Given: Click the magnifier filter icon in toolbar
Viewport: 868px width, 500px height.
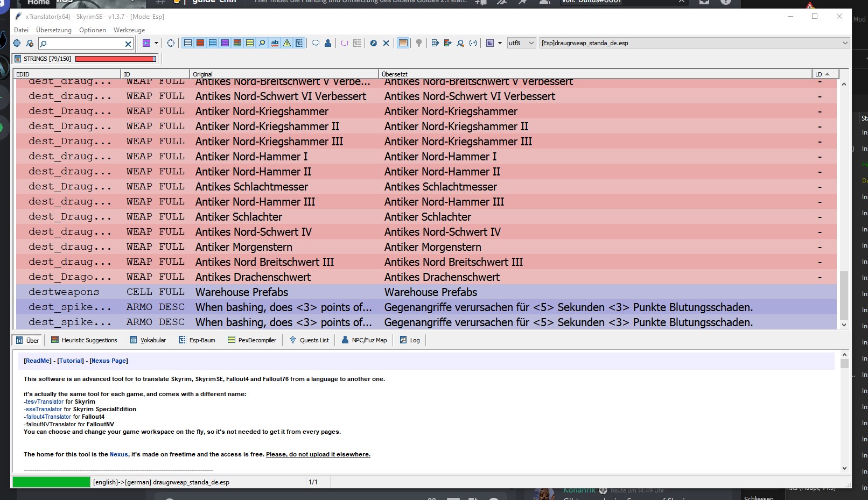Looking at the screenshot, I should (x=262, y=43).
